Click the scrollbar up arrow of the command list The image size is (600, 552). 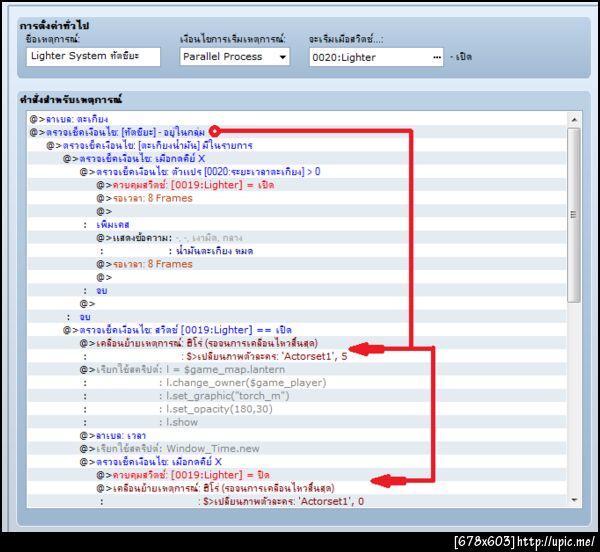tap(574, 120)
